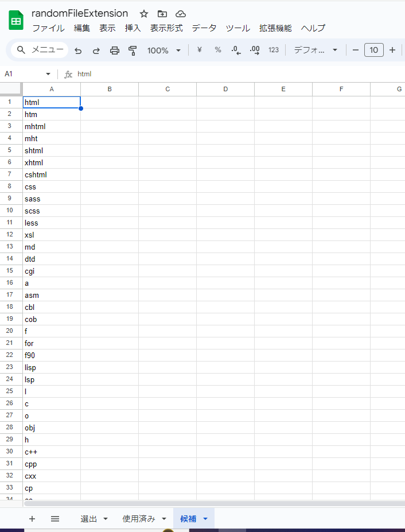Select the cell containing asm
This screenshot has width=405, height=532.
52,295
